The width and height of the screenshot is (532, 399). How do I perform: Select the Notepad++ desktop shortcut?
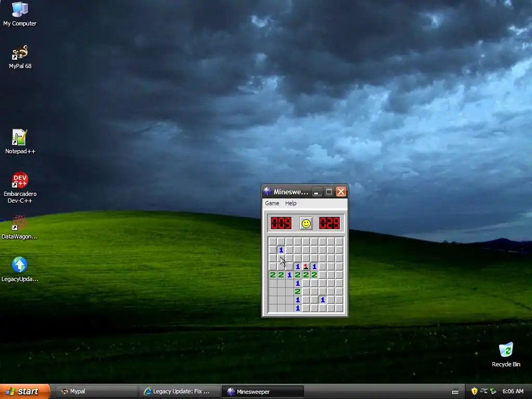tap(20, 142)
